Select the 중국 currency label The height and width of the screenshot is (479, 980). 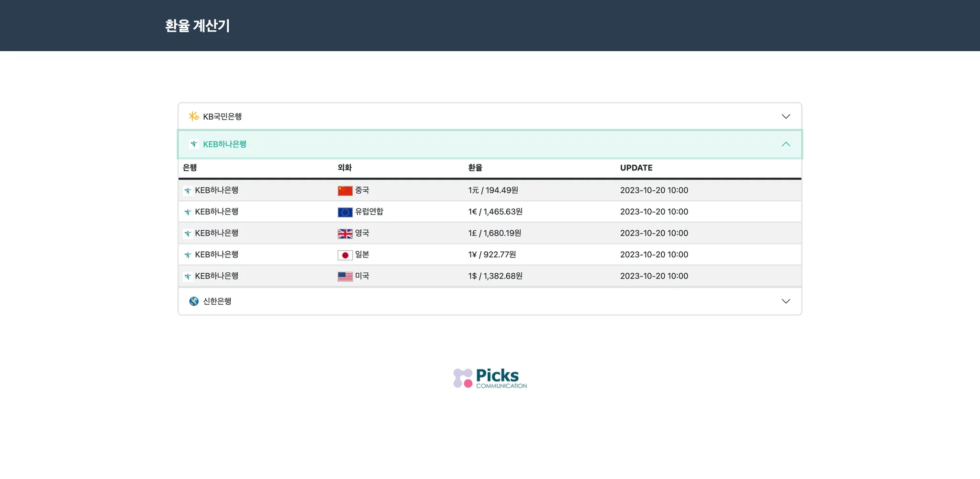coord(362,190)
